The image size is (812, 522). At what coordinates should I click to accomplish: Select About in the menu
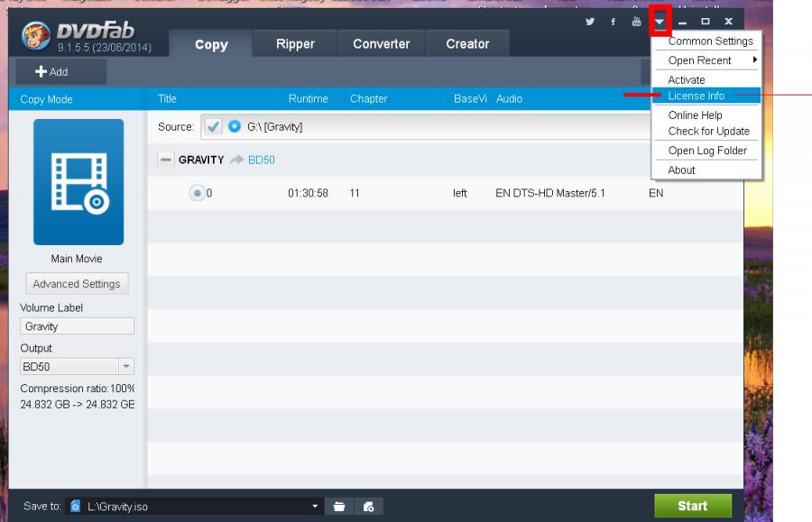(706, 169)
